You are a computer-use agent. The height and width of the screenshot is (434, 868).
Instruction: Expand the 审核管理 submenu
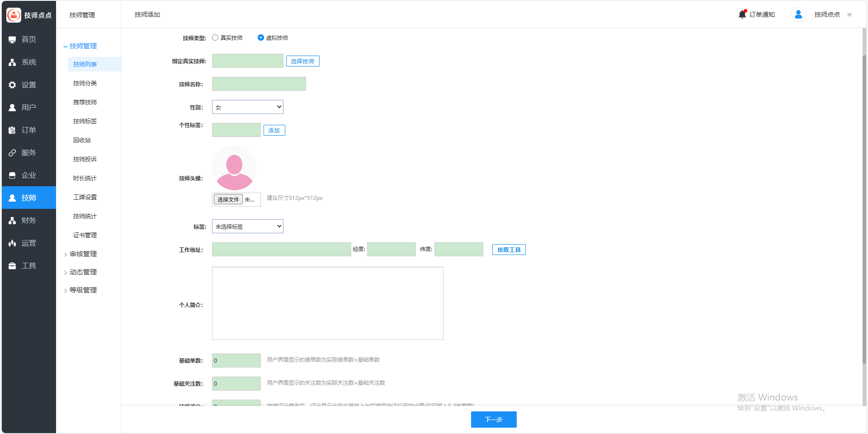coord(83,254)
